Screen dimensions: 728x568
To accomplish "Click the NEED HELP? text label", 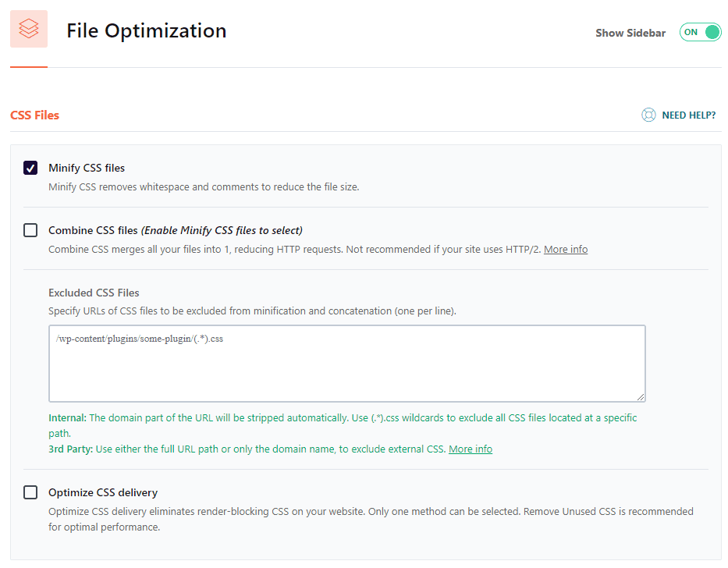I will tap(688, 115).
